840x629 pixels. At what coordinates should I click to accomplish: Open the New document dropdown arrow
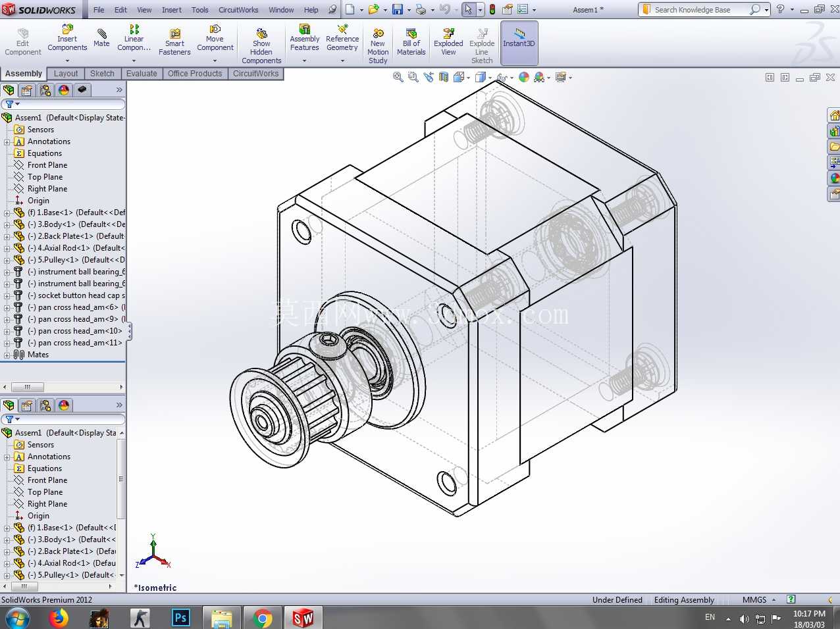[x=361, y=10]
